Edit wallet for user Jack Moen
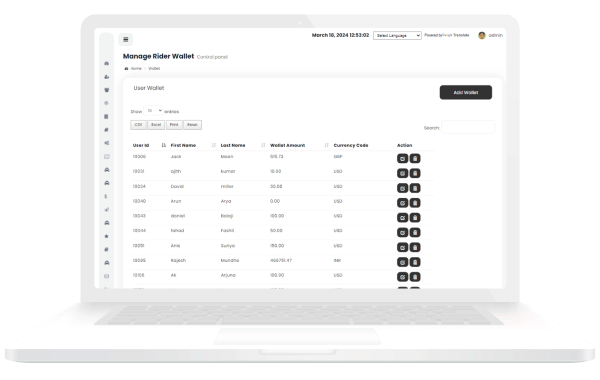The image size is (600, 380). click(x=403, y=158)
